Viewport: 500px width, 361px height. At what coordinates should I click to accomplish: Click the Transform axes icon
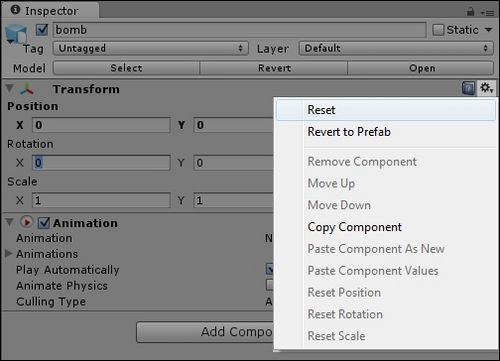click(x=27, y=89)
